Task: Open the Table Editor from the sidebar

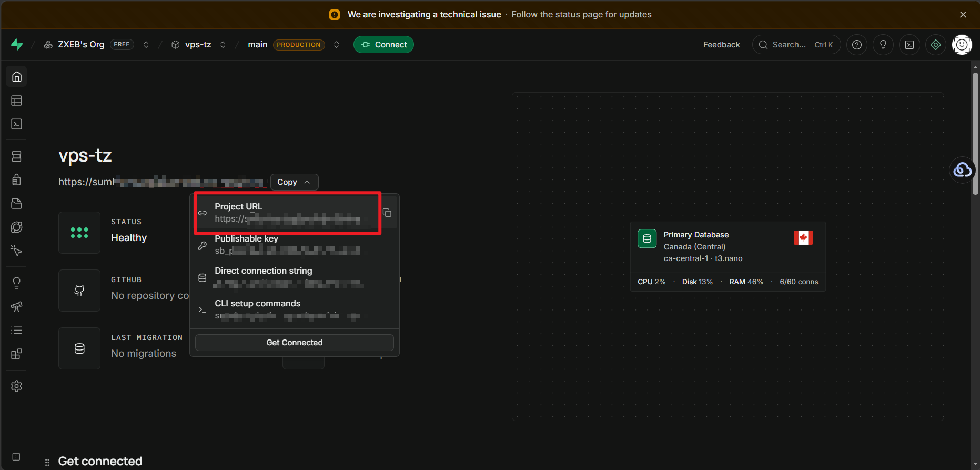Action: click(17, 101)
